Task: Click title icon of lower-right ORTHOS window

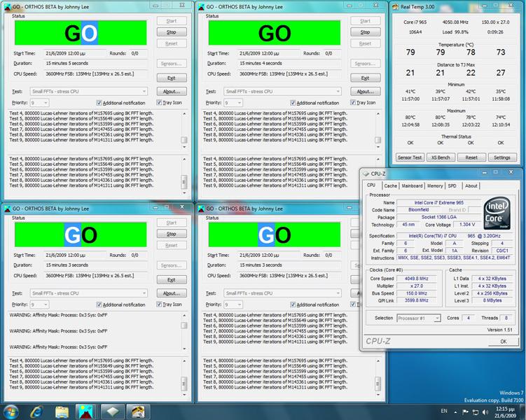Action: tap(201, 209)
